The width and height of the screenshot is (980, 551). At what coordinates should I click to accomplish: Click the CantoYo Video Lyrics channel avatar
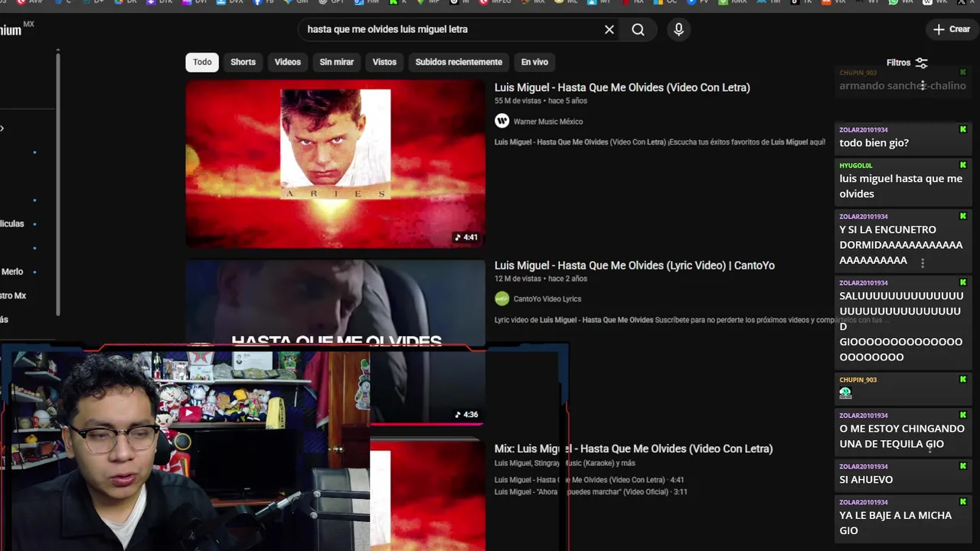tap(501, 298)
